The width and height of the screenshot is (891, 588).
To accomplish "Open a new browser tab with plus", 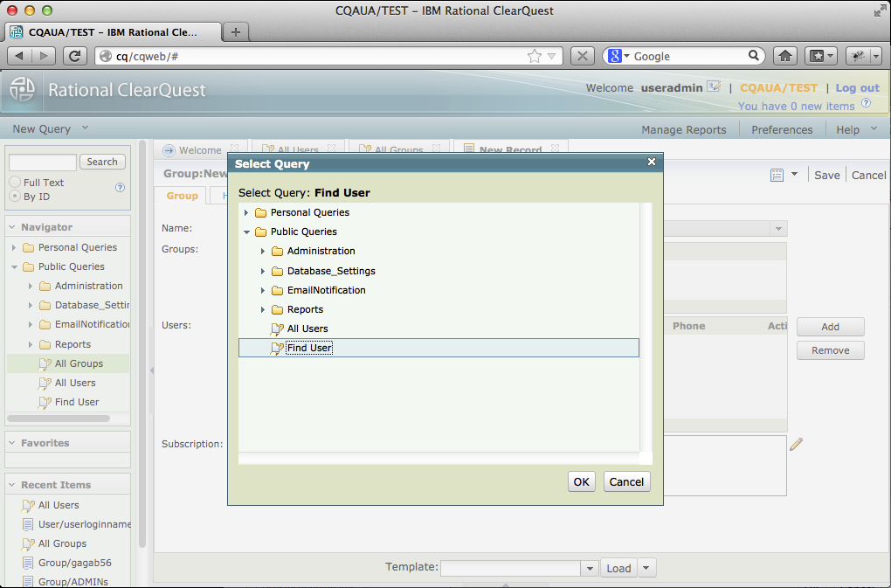I will (x=236, y=31).
